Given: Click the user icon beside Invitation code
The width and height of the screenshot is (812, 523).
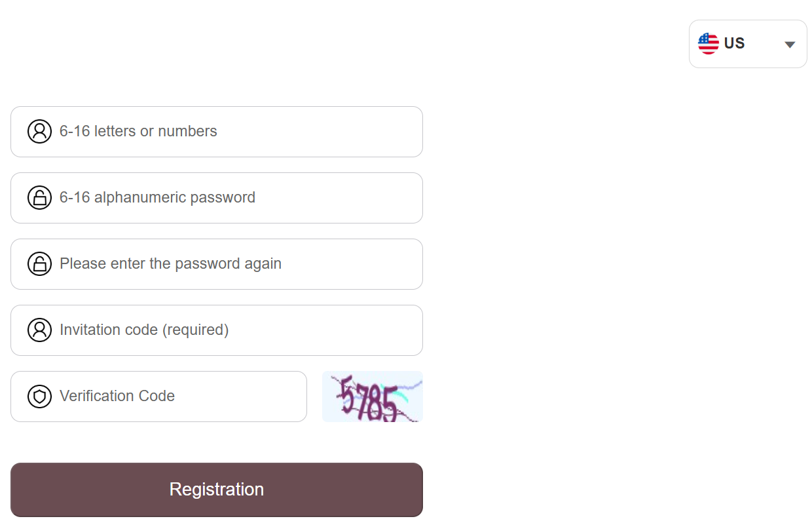Looking at the screenshot, I should point(39,330).
